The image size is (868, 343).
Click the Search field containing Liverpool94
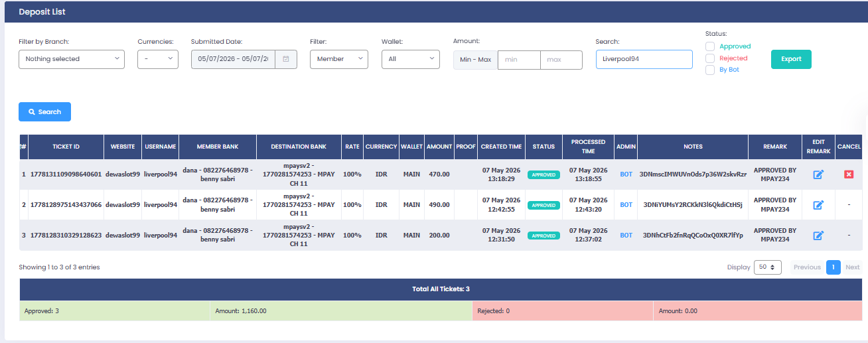coord(644,59)
